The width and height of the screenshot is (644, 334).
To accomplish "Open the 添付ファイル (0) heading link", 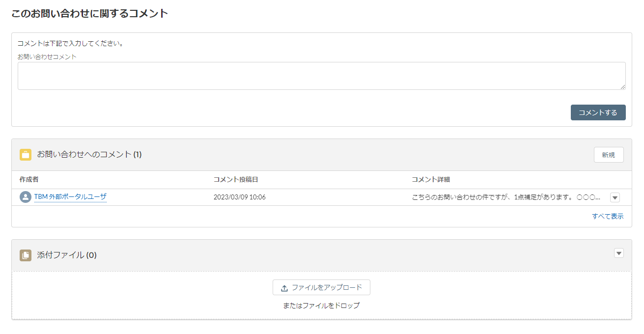I will (x=67, y=255).
